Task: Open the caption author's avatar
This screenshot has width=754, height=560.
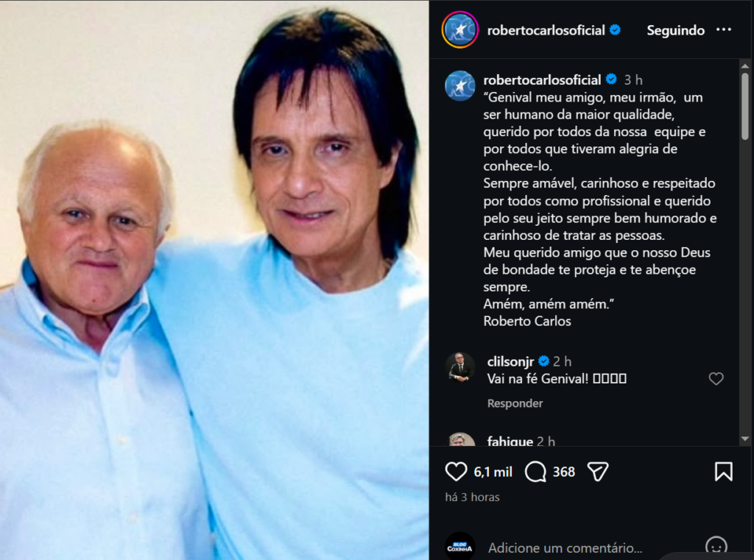Action: (x=460, y=85)
